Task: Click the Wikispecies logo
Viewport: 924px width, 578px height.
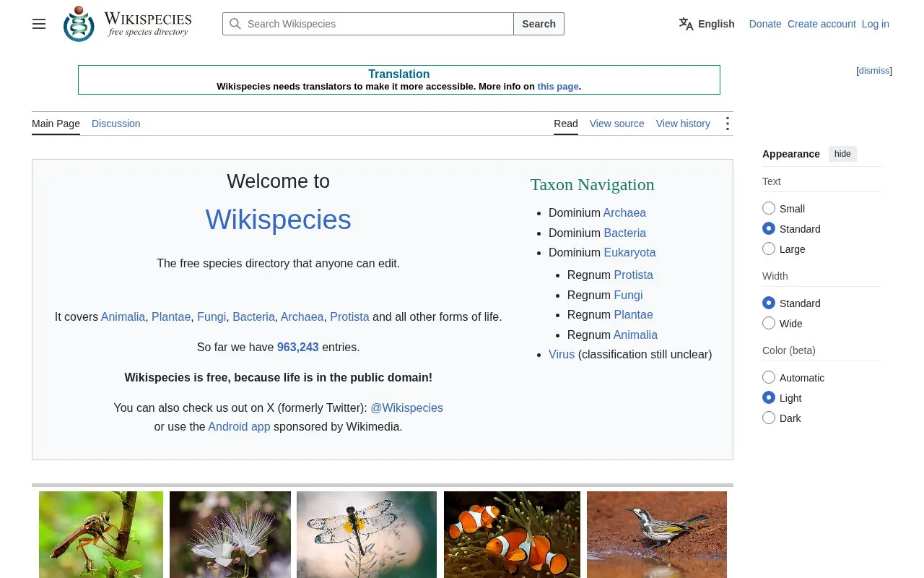Action: tap(128, 24)
